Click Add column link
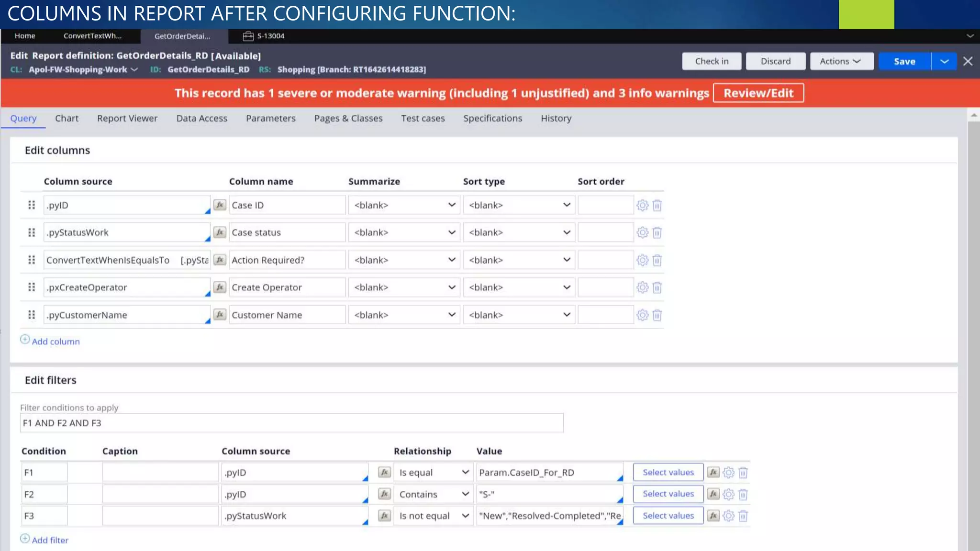 click(56, 342)
